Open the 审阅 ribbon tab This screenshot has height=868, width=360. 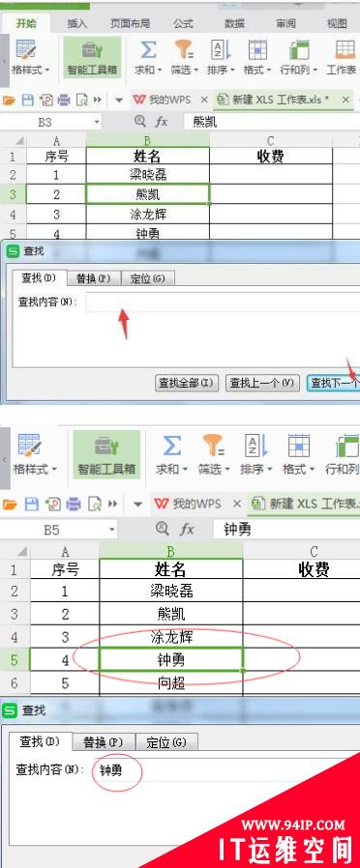click(285, 24)
